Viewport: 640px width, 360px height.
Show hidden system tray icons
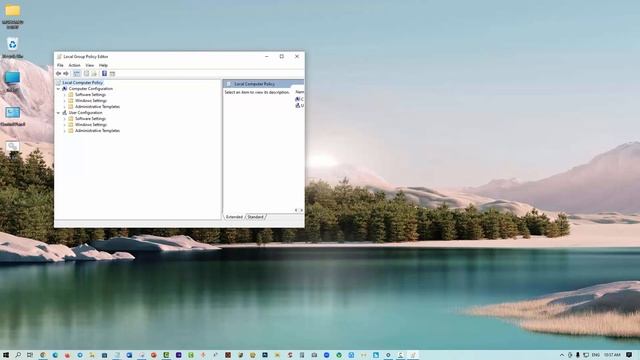tap(562, 355)
